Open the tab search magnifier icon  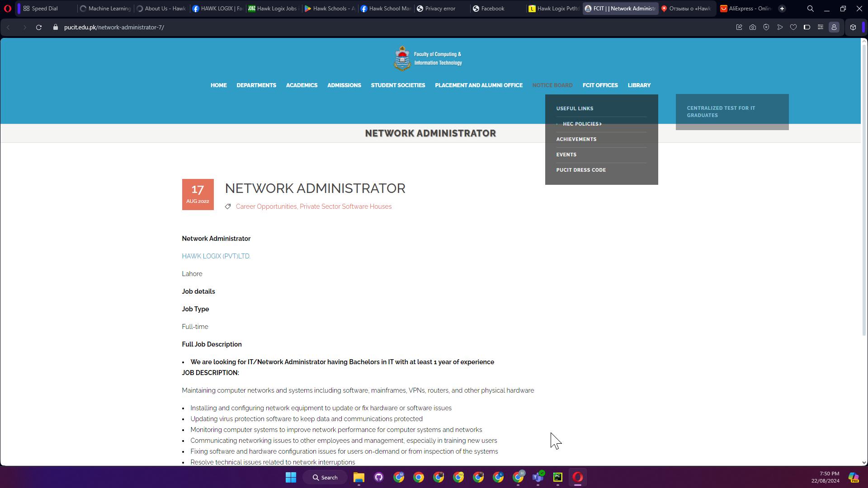tap(810, 9)
